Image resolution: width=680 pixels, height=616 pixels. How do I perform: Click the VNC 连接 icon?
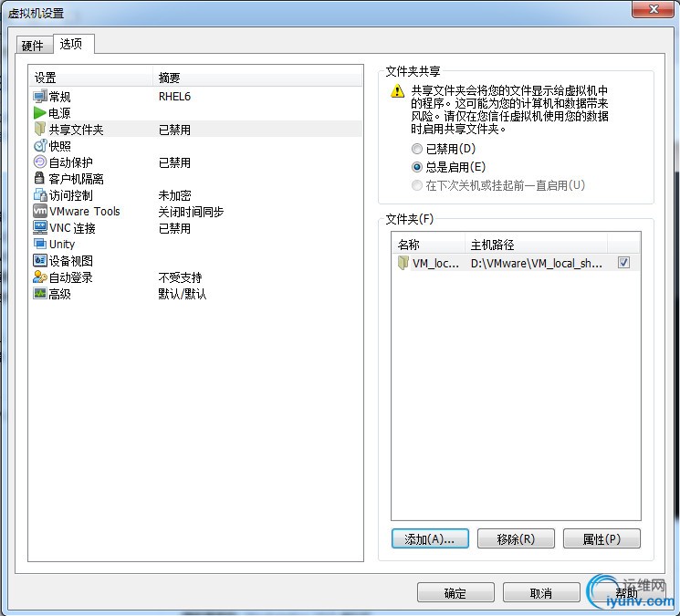(x=40, y=227)
